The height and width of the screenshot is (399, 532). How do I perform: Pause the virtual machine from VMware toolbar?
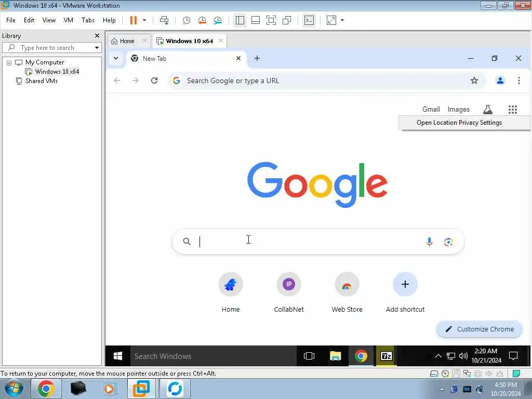tap(134, 20)
